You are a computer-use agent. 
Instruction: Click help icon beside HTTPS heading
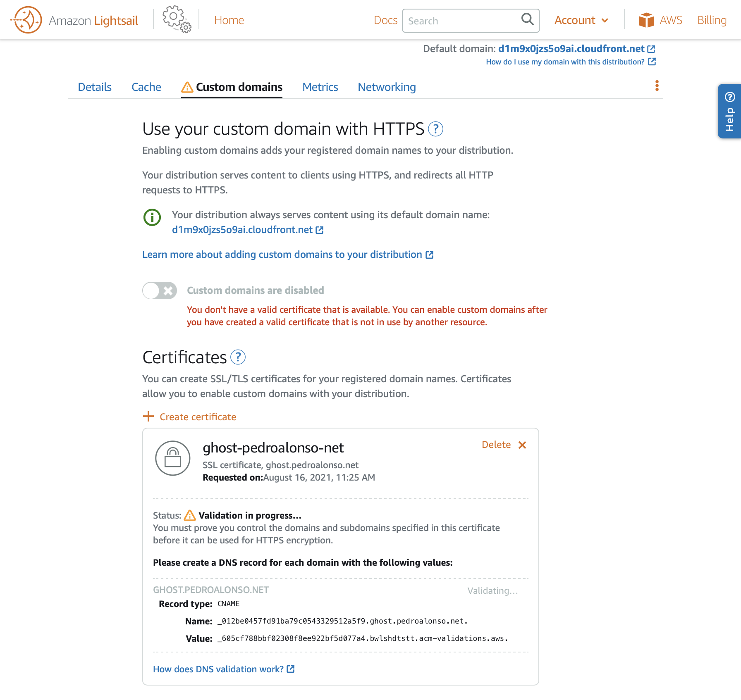point(435,129)
